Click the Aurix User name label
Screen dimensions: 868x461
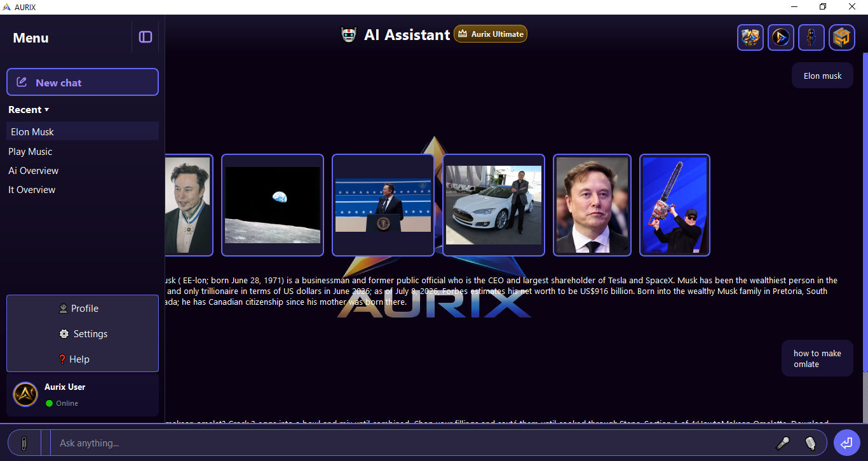pyautogui.click(x=65, y=387)
